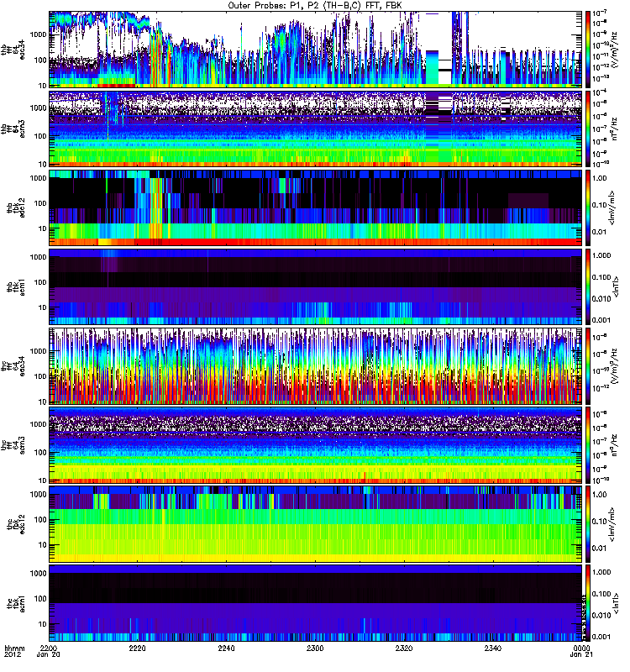Select the thb fft edc34 spectrogram panel
The image size is (630, 672).
click(x=315, y=49)
